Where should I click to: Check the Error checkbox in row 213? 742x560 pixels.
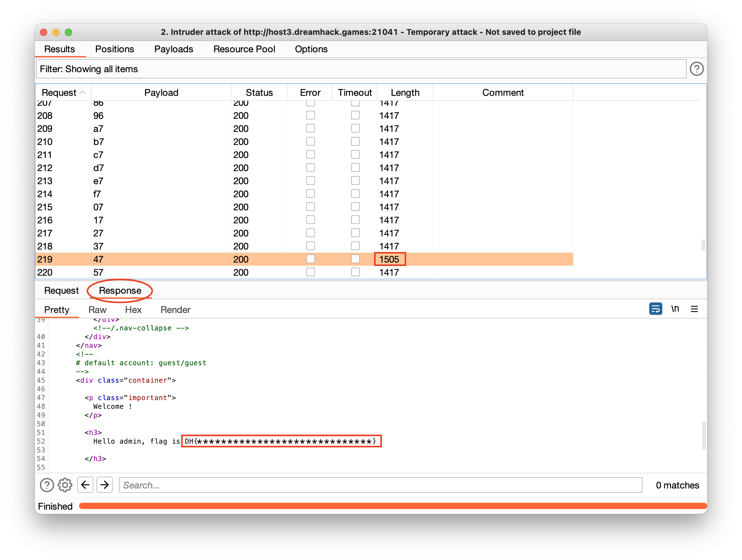point(311,181)
